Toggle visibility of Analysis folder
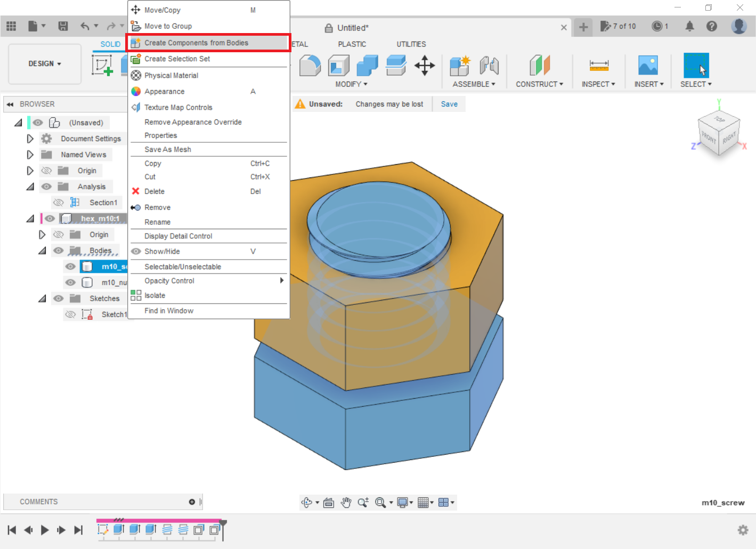This screenshot has height=549, width=756. pyautogui.click(x=47, y=187)
